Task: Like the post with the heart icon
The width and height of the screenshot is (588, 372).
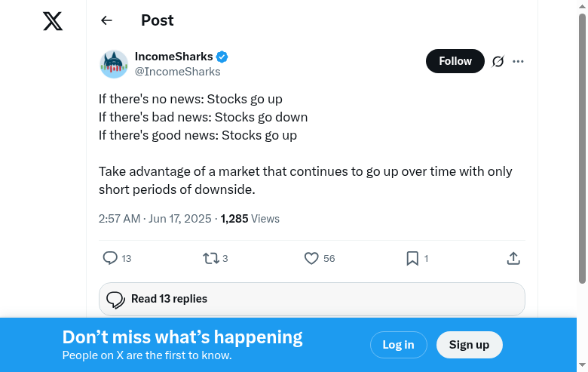Action: pos(311,258)
